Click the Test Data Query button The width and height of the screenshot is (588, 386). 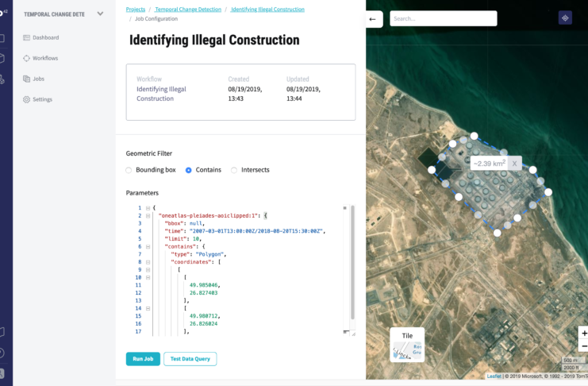pyautogui.click(x=190, y=359)
